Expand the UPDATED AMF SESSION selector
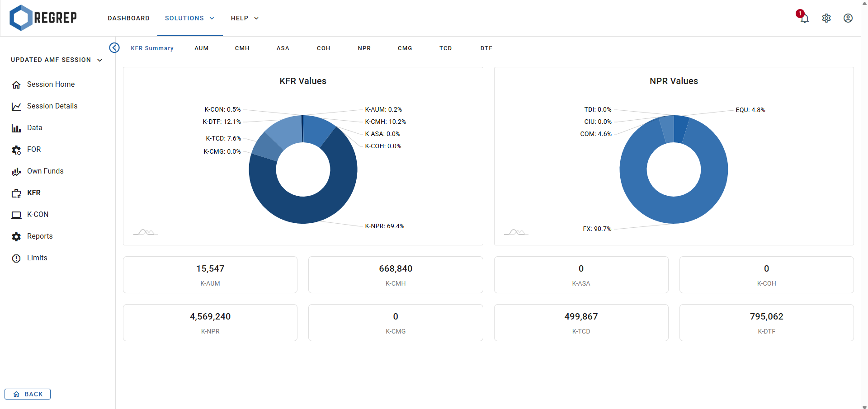Image resolution: width=868 pixels, height=409 pixels. pyautogui.click(x=56, y=60)
